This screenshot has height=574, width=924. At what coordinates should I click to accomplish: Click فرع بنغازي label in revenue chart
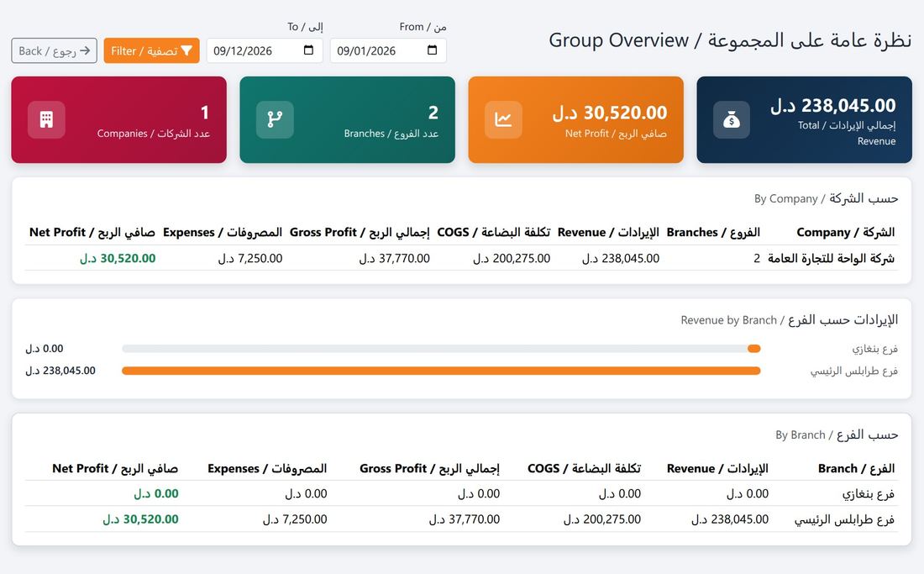[875, 349]
